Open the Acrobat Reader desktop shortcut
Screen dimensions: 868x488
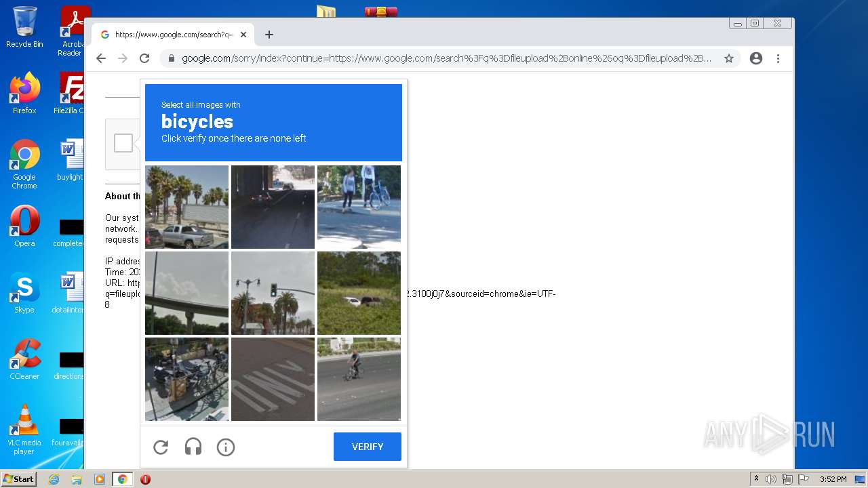[x=72, y=30]
